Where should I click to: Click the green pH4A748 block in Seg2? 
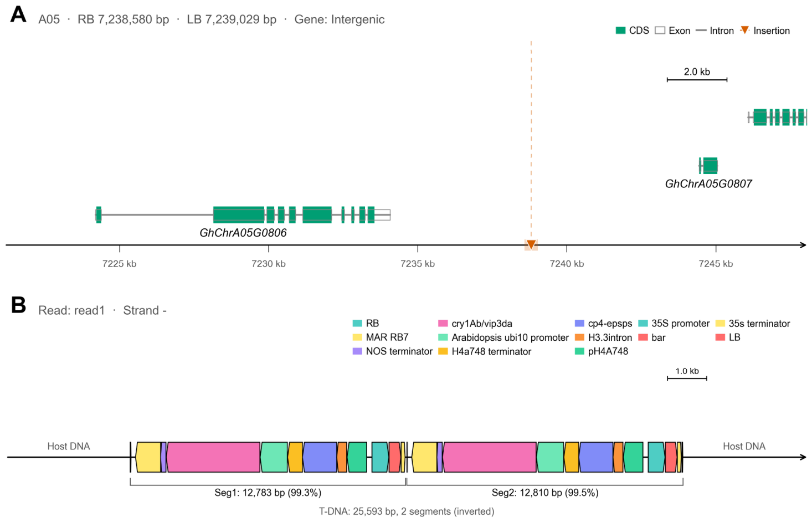pos(634,457)
